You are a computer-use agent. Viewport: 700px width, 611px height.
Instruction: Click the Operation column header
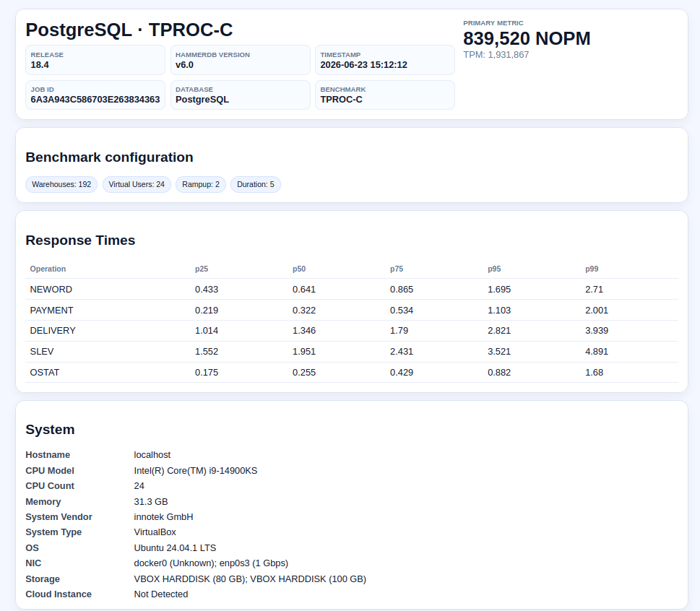pos(48,269)
